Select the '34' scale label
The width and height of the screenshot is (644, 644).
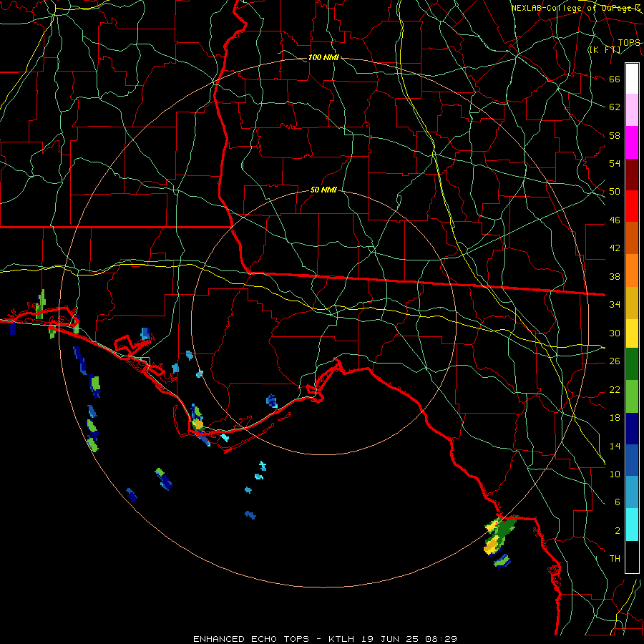615,305
